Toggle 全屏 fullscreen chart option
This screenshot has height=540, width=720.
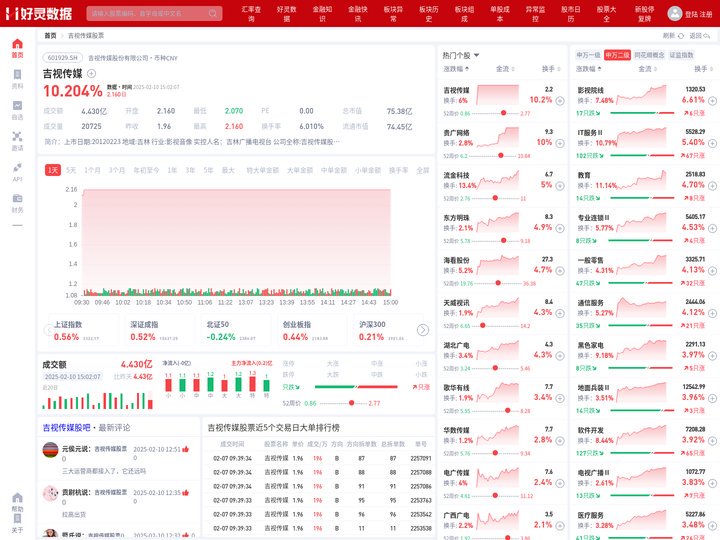(x=422, y=170)
